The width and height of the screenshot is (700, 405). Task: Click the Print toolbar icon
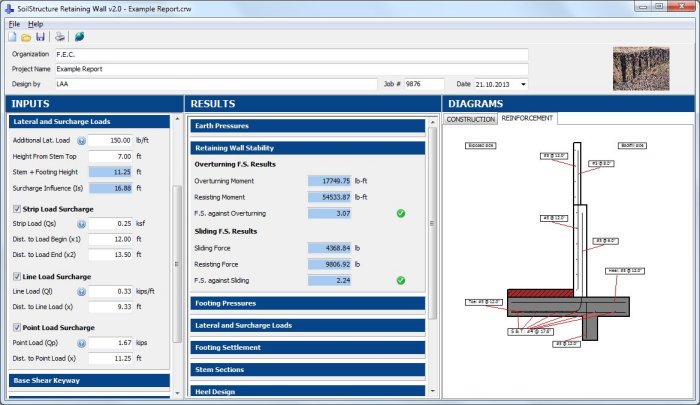59,36
